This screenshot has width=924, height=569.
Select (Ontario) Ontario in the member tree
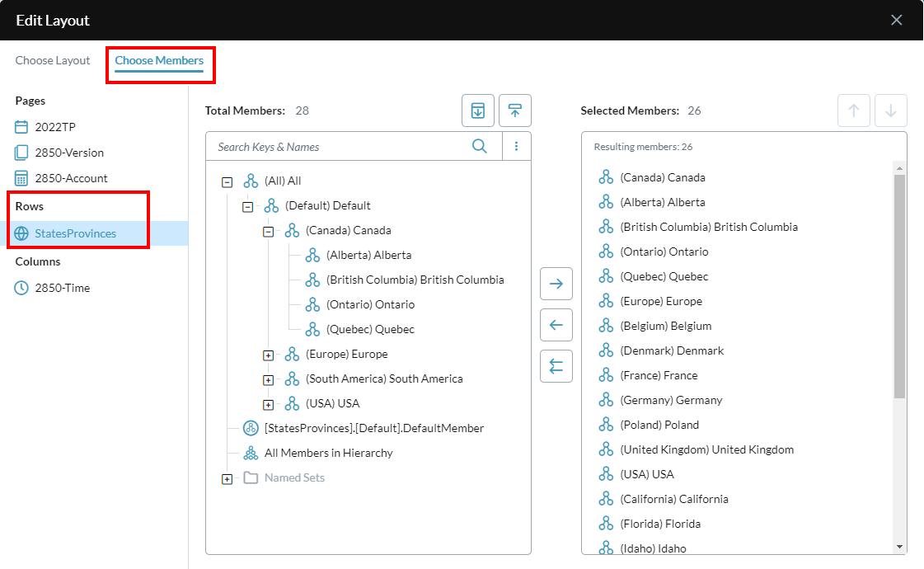click(370, 304)
